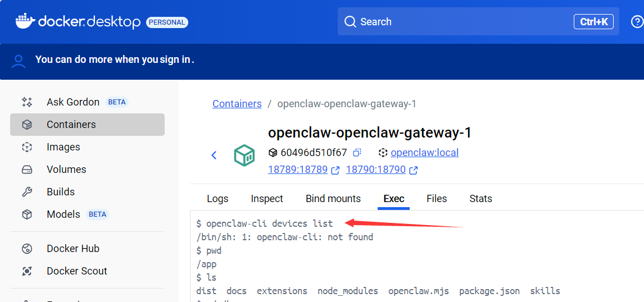
Task: Copy container ID 60496d510f67
Action: tap(357, 153)
